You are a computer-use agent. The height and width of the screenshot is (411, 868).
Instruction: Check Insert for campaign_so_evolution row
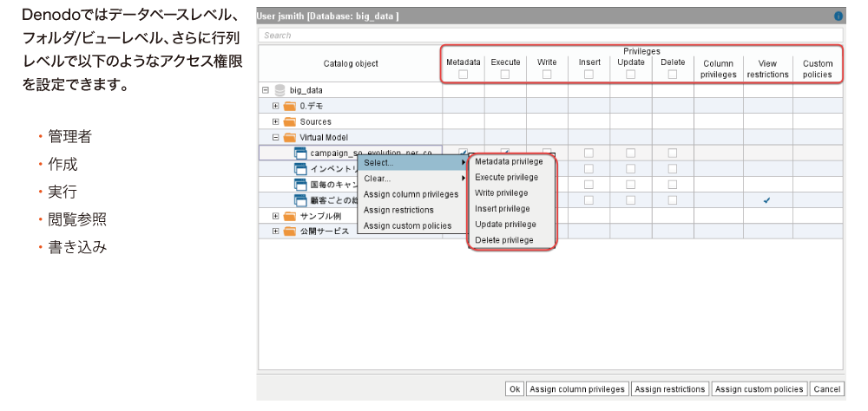(x=589, y=153)
